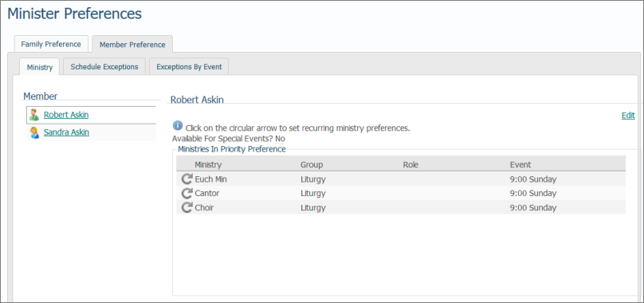Click the Event column header

pyautogui.click(x=520, y=165)
